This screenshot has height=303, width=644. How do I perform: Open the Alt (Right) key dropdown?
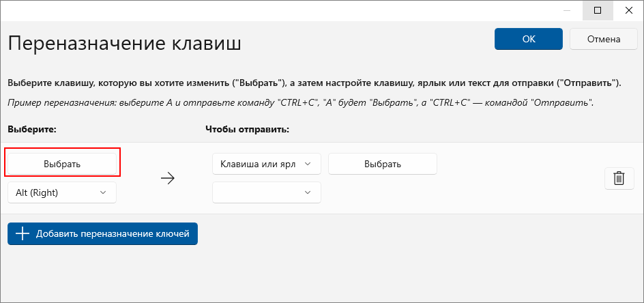click(62, 192)
